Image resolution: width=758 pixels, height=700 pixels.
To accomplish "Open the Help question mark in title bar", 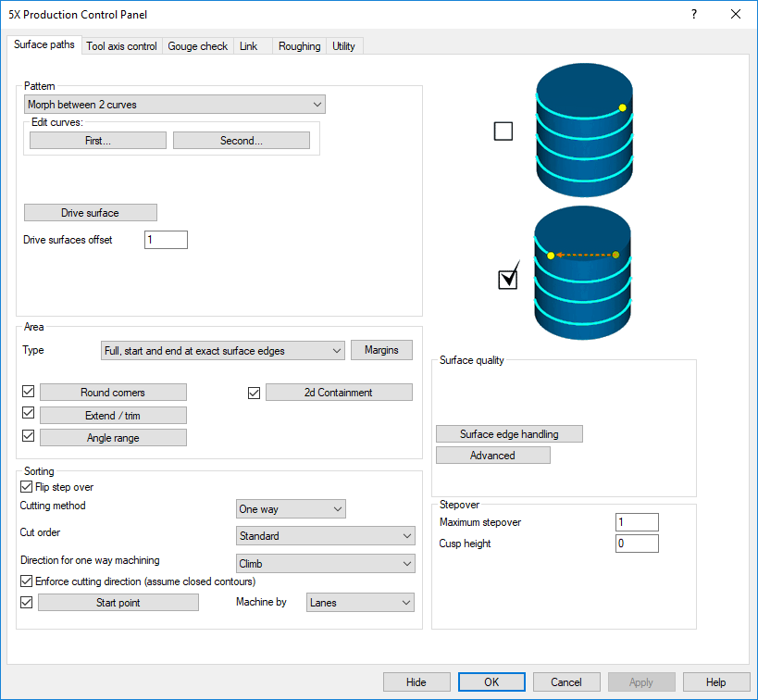I will point(694,14).
